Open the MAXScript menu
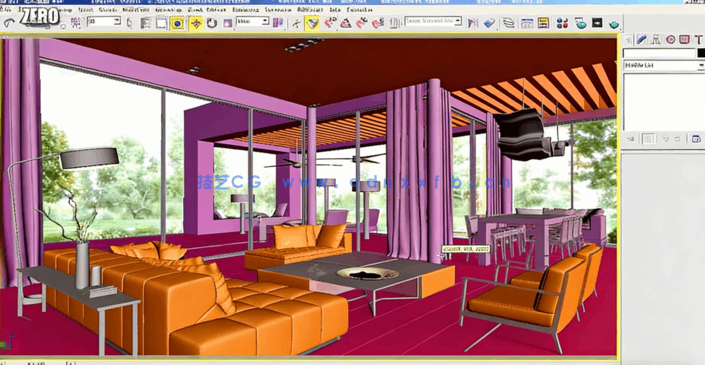Viewport: 705px width, 365px height. (310, 9)
